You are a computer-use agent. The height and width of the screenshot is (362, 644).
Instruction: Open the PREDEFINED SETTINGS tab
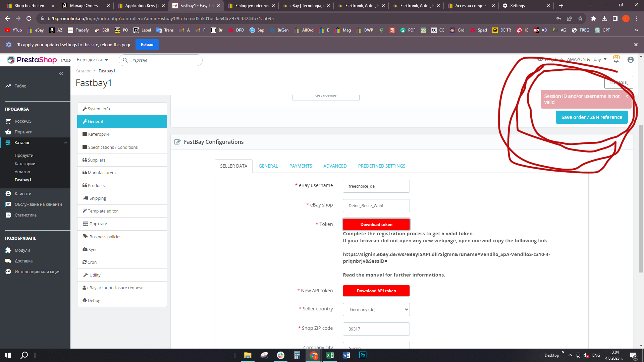coord(381,166)
